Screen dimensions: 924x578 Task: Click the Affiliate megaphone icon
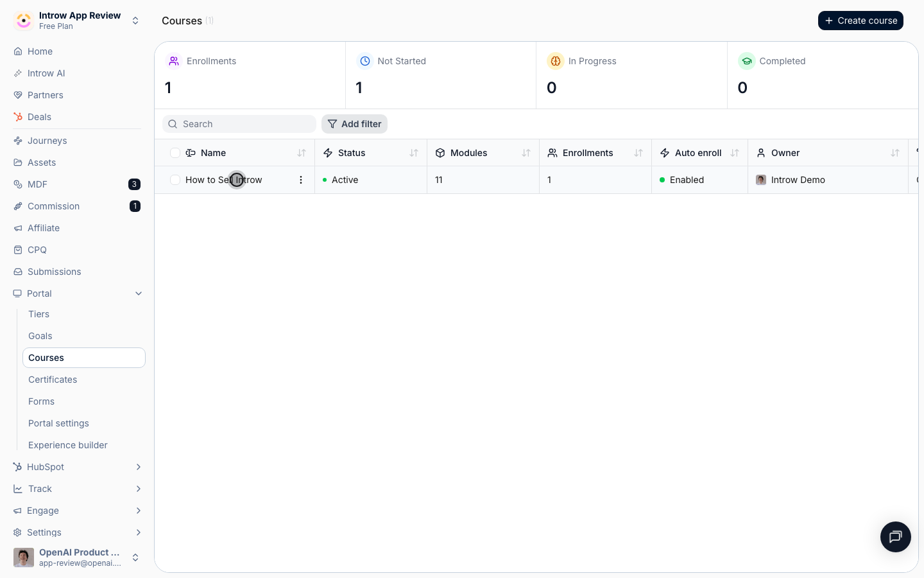coord(18,228)
